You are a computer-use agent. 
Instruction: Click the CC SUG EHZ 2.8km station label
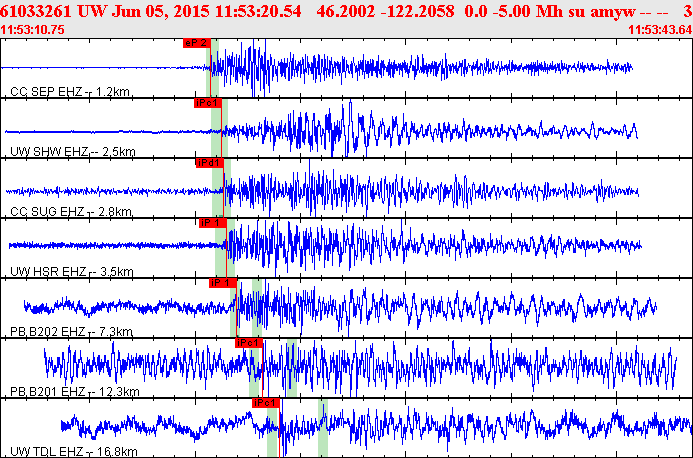pyautogui.click(x=72, y=212)
